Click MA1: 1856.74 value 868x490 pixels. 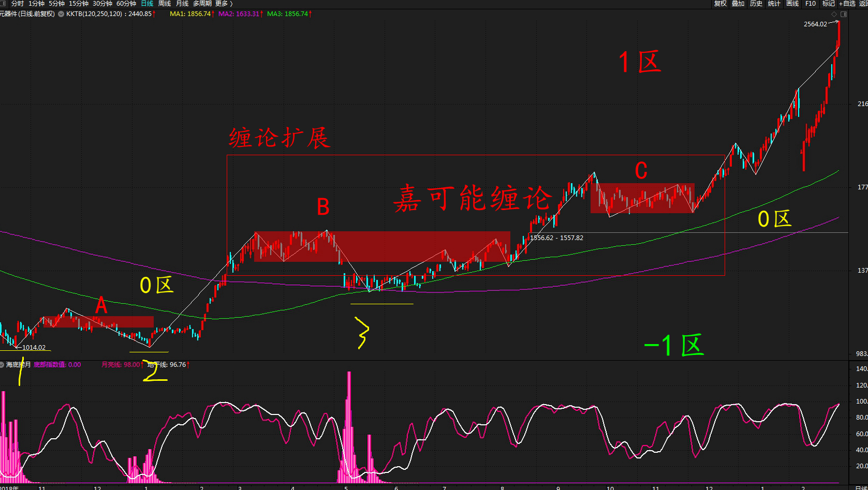point(190,14)
